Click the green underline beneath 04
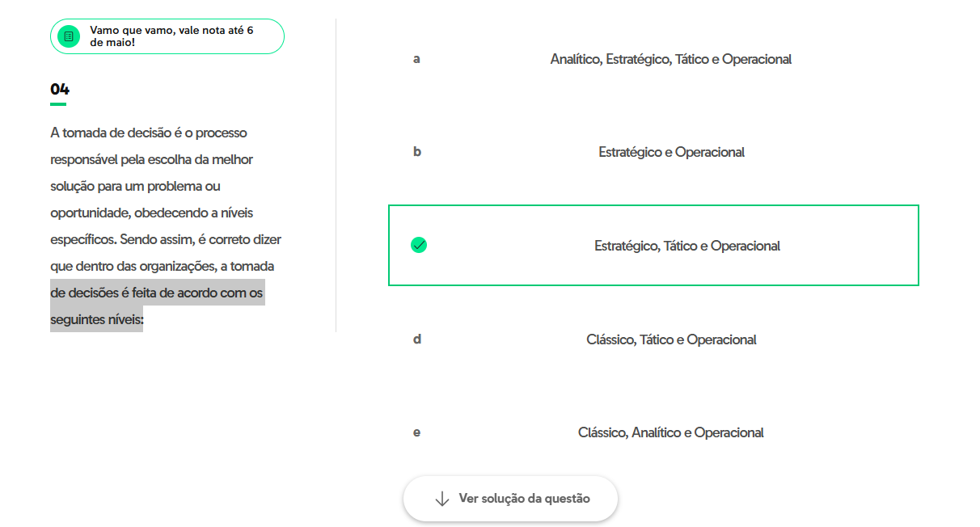 (58, 103)
